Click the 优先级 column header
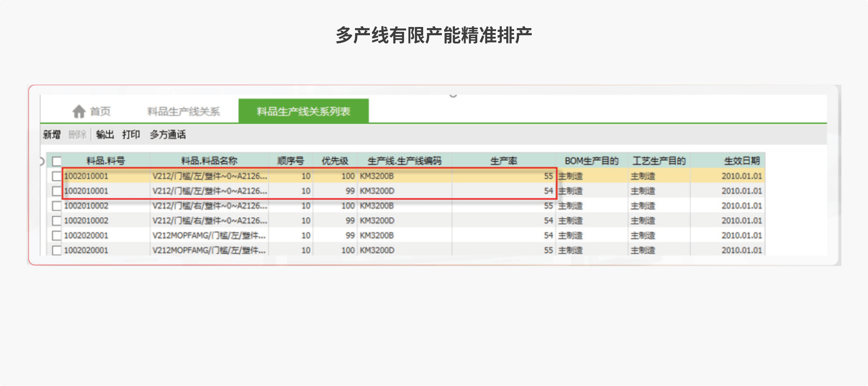The height and width of the screenshot is (386, 868). point(335,161)
